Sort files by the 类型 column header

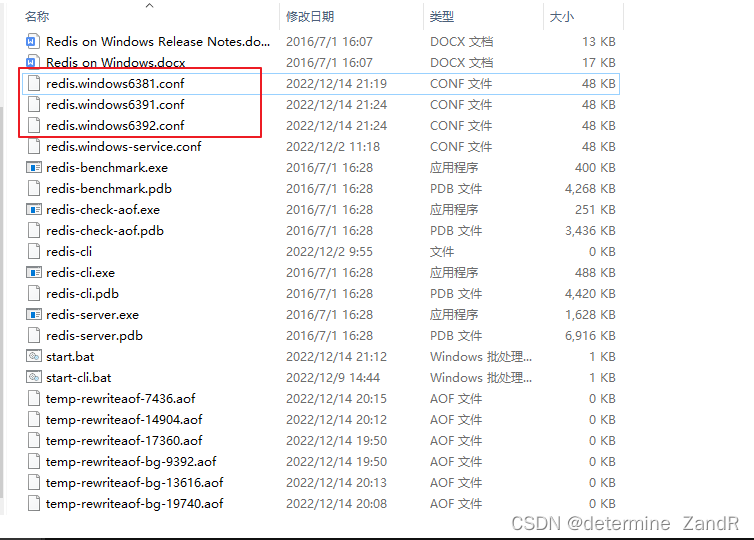tap(441, 17)
